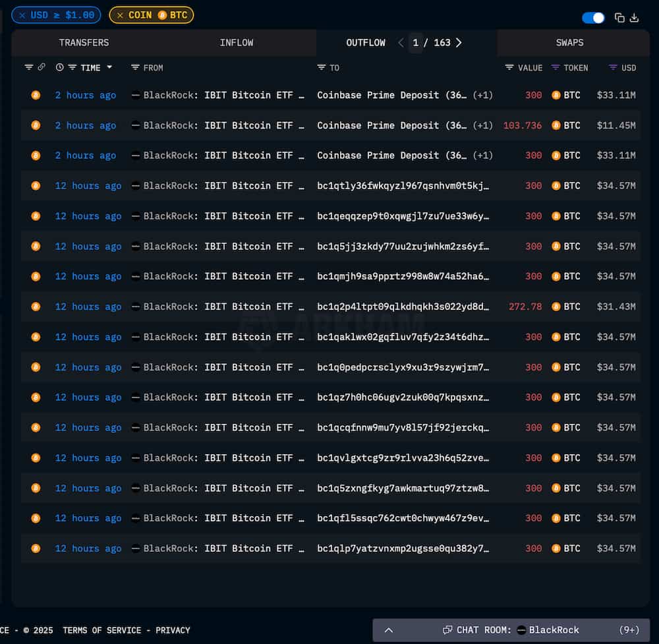This screenshot has height=644, width=659.
Task: Click the copy icon above the table
Action: pos(619,18)
